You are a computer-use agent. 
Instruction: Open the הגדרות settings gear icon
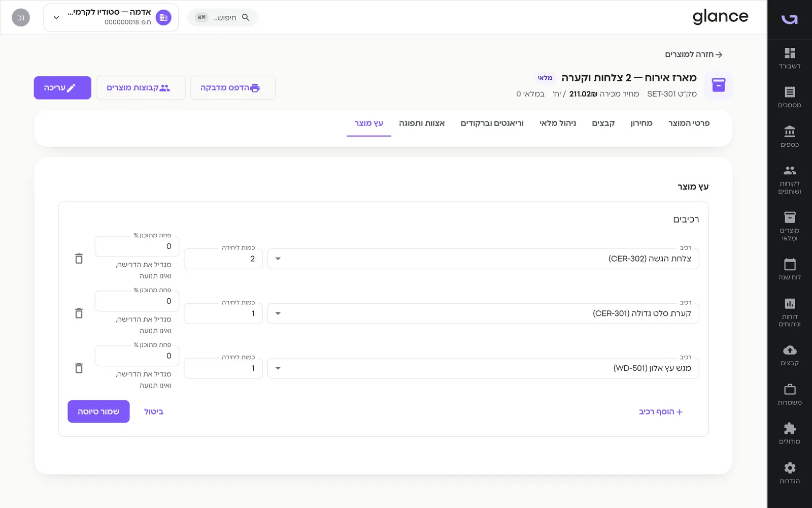(x=790, y=468)
